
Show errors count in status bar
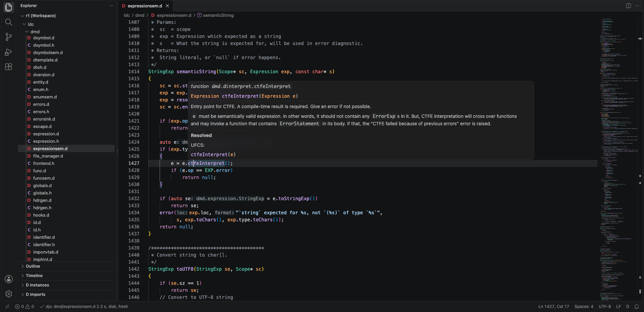point(19,306)
